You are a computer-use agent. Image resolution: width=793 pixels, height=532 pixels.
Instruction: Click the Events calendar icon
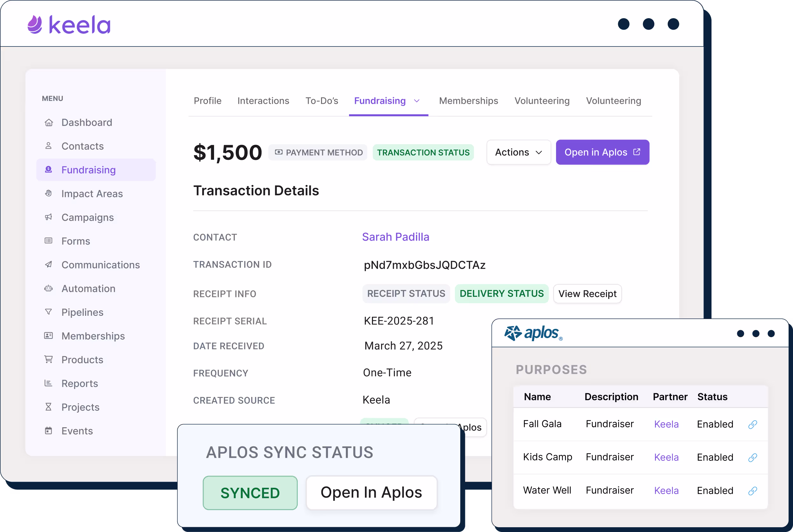pos(48,430)
